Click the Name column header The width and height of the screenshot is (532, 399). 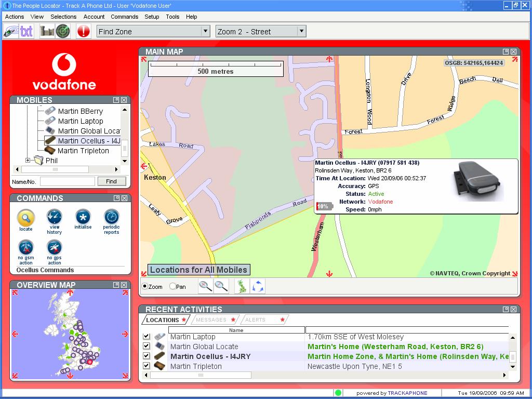tap(236, 330)
